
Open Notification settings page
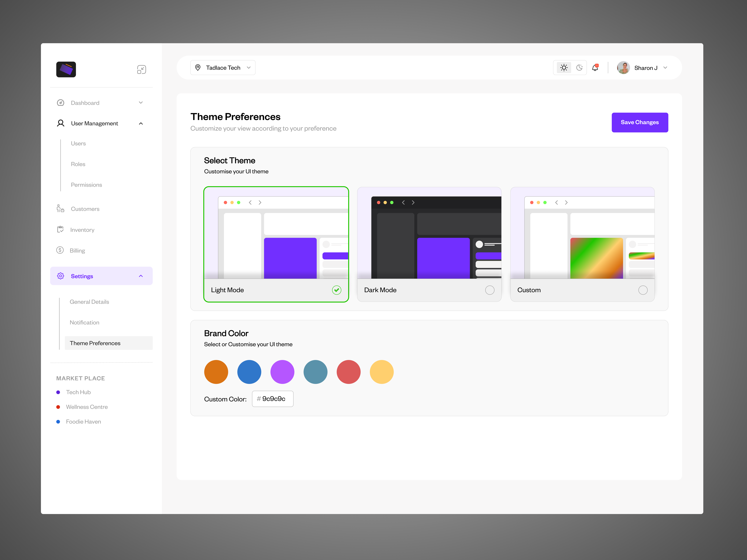[84, 322]
